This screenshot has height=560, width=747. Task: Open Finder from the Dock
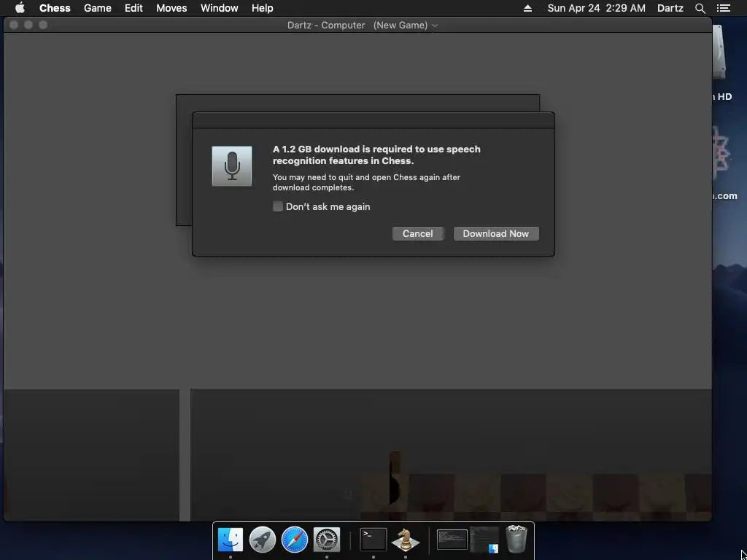(x=230, y=540)
